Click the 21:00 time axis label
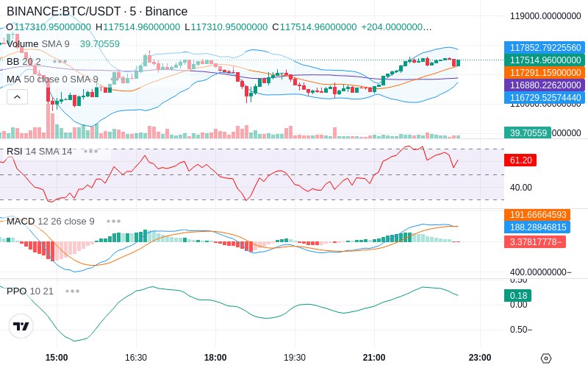The image size is (588, 368). [374, 358]
